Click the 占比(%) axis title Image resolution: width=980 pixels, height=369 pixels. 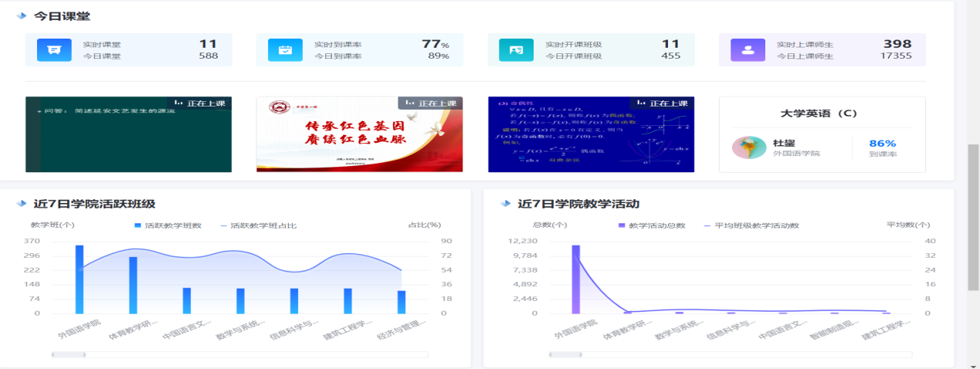[424, 225]
